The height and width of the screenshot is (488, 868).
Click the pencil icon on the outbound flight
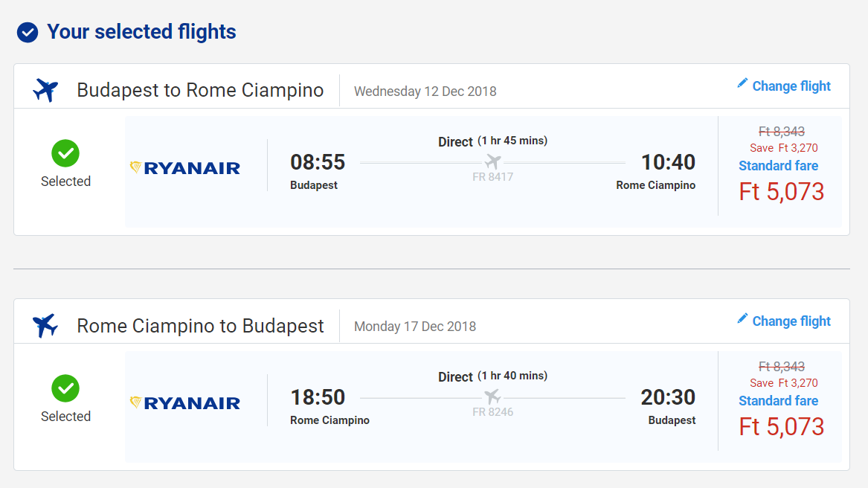click(x=742, y=83)
